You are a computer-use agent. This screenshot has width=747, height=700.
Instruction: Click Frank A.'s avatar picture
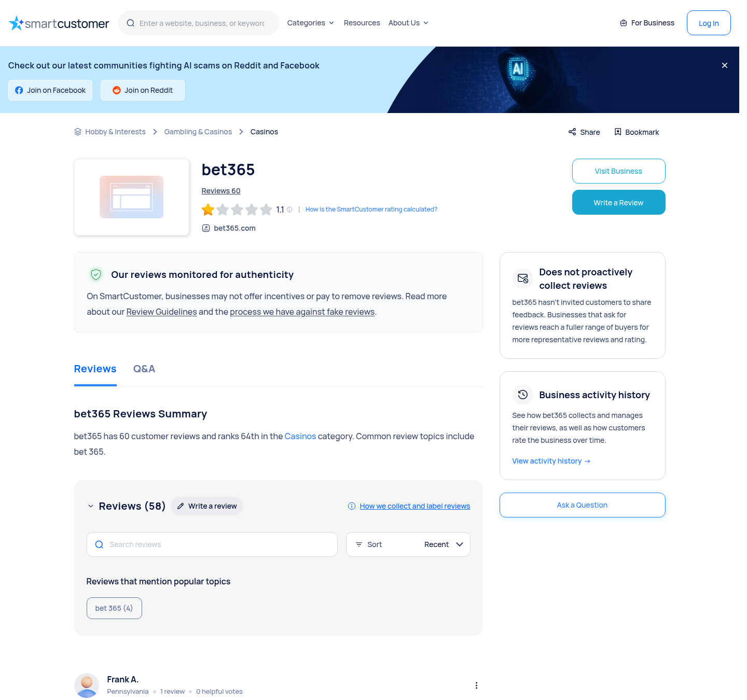click(x=87, y=685)
